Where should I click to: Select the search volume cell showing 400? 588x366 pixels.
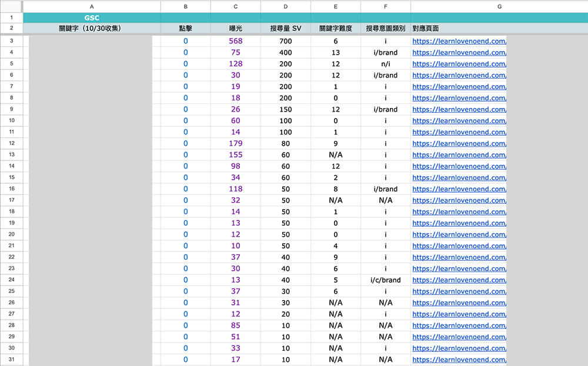click(x=286, y=52)
